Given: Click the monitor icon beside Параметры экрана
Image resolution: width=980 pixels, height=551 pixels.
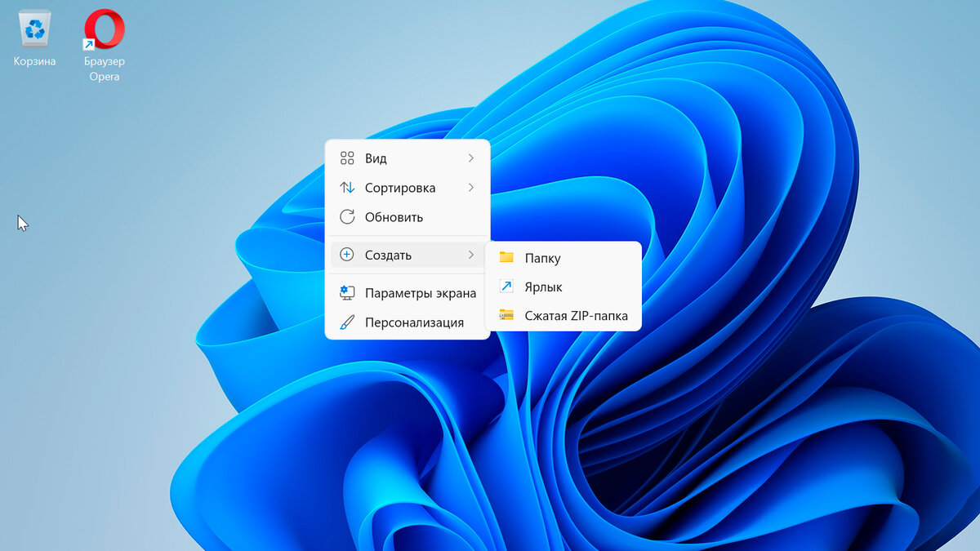Looking at the screenshot, I should click(347, 293).
